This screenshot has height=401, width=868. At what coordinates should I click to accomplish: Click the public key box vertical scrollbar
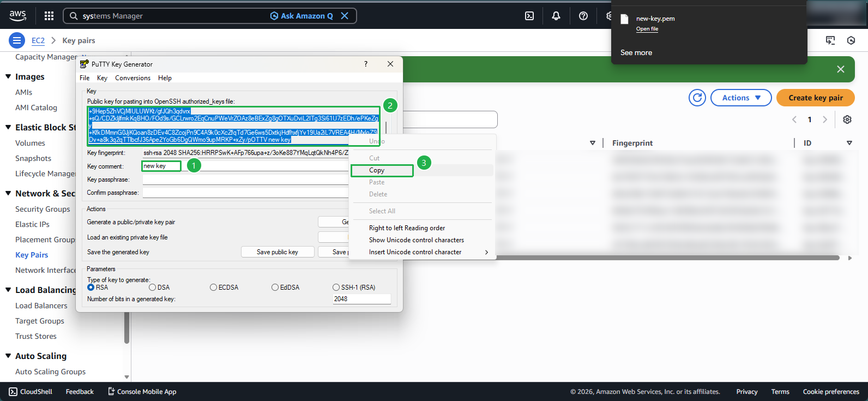pos(386,127)
